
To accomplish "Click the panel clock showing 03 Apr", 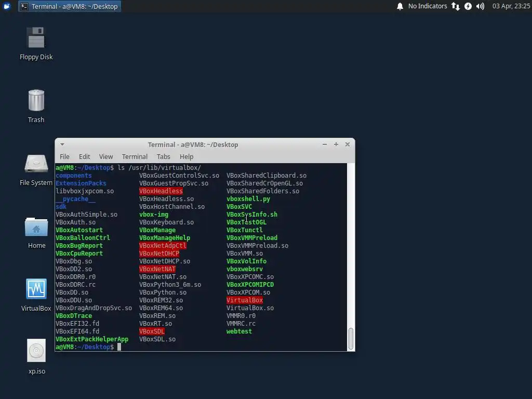I will click(511, 6).
